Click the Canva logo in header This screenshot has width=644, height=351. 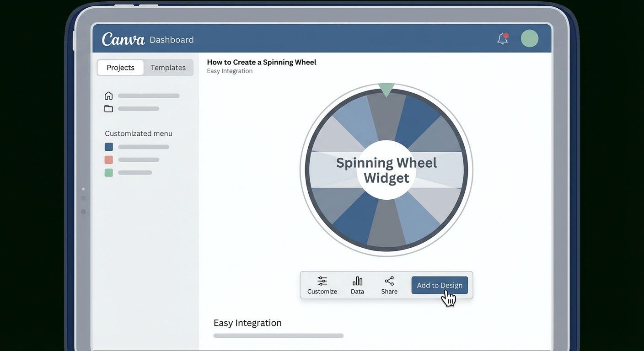[123, 39]
